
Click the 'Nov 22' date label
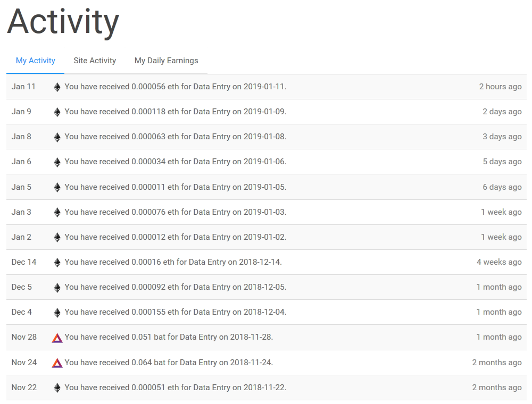coord(24,388)
